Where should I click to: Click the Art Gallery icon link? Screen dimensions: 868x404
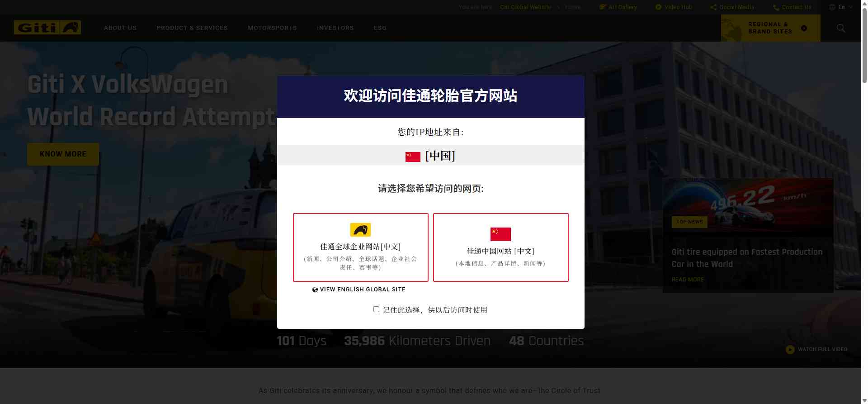point(602,7)
